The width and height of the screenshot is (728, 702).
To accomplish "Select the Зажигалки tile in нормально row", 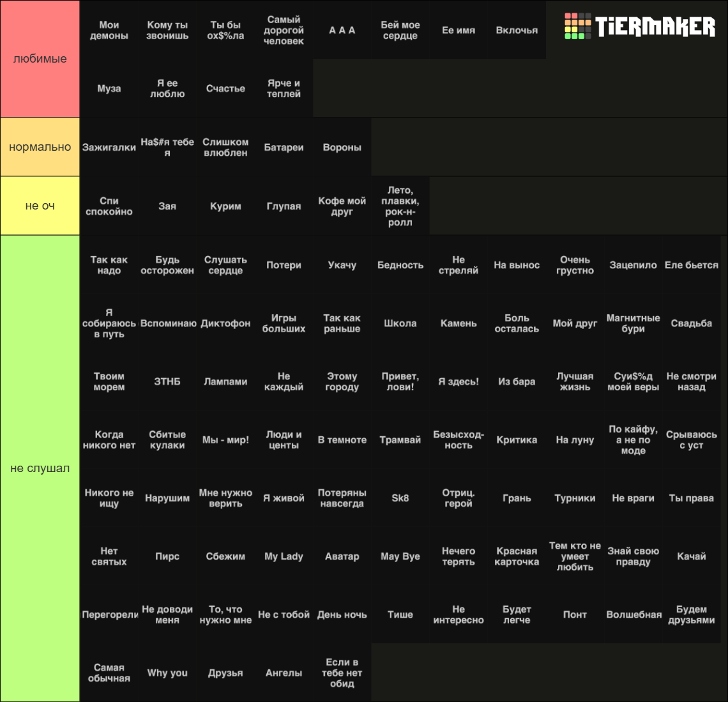I will 109,147.
